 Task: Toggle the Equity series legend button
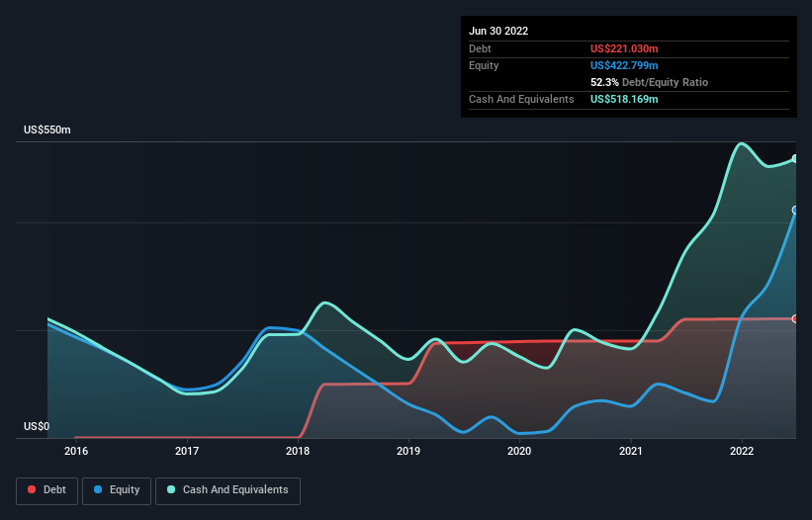tap(117, 490)
